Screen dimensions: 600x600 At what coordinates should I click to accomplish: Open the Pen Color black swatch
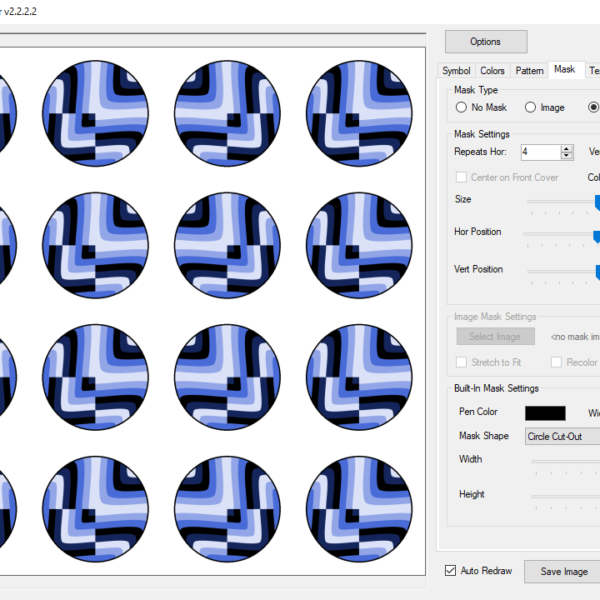coord(545,413)
